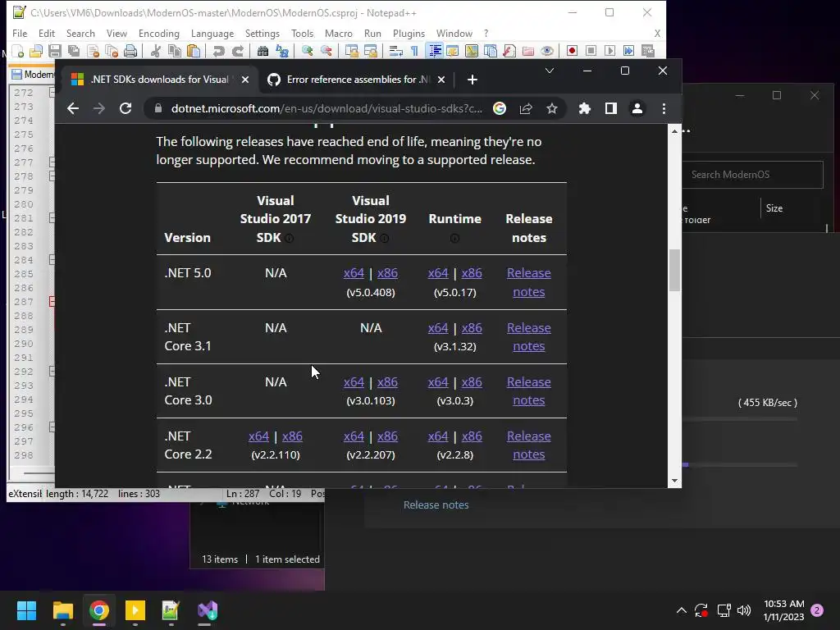
Task: Click macro Playback triangle icon
Action: (609, 51)
